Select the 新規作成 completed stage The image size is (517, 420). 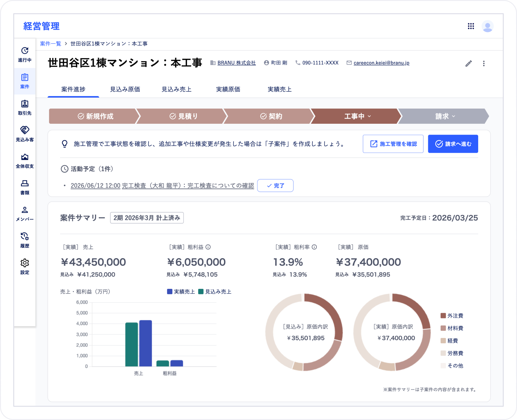pos(95,116)
